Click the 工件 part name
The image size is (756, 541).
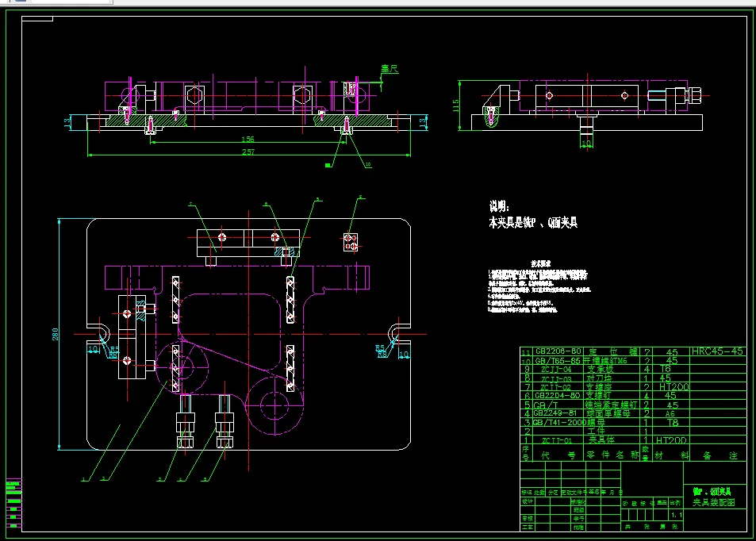pos(596,431)
